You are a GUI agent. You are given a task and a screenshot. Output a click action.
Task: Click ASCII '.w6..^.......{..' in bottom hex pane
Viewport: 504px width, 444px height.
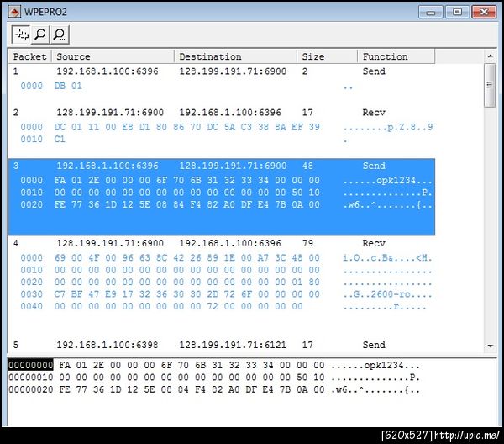click(375, 389)
